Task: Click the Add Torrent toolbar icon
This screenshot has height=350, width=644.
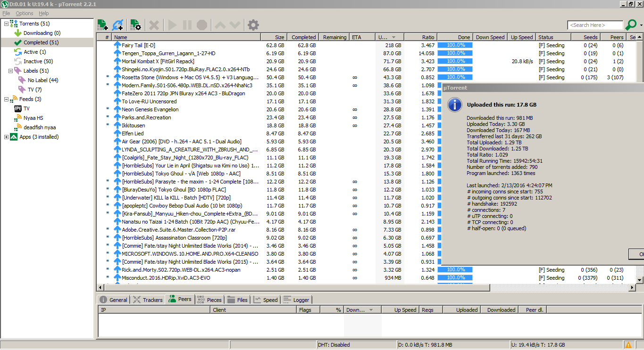Action: [x=102, y=25]
